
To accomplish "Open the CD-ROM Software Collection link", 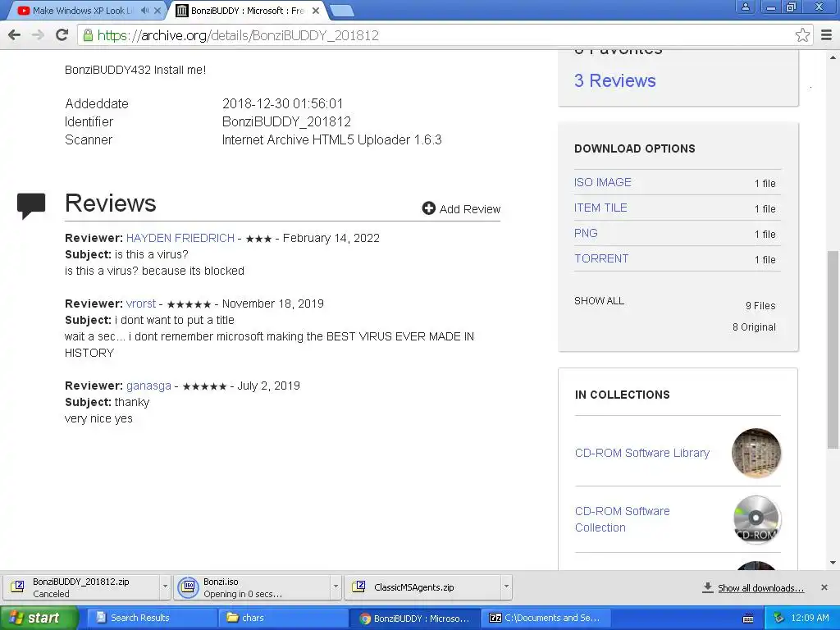I will click(622, 519).
